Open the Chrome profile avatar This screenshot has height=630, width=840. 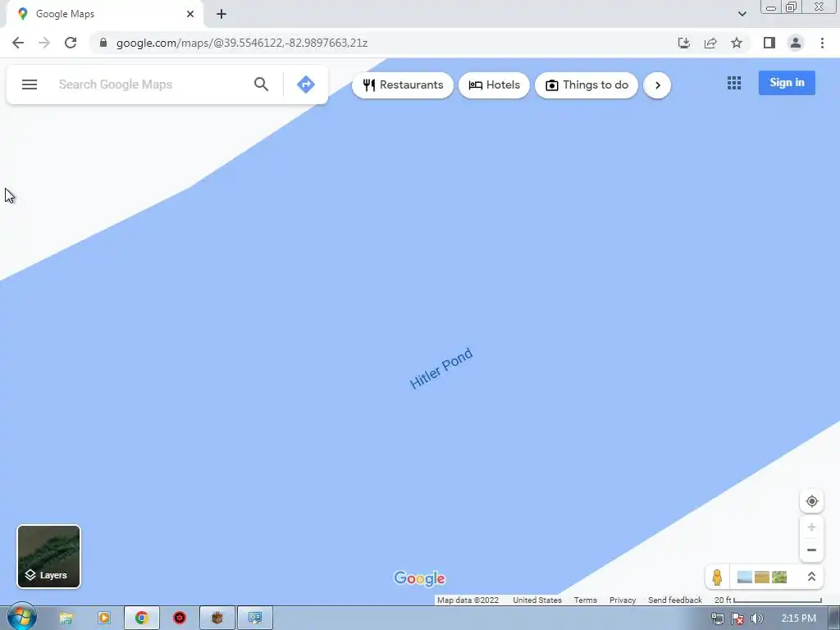796,43
